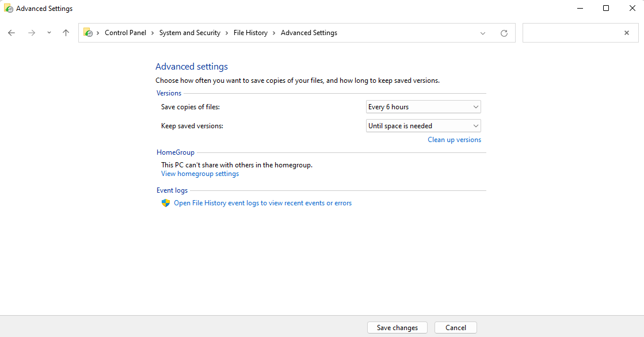Click the shield icon beside event logs
This screenshot has width=644, height=337.
pyautogui.click(x=166, y=203)
